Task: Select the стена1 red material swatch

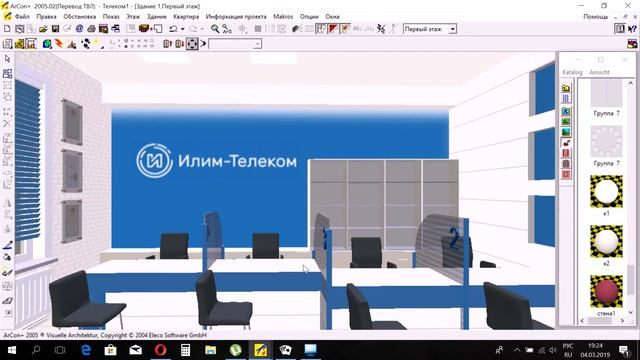Action: pyautogui.click(x=607, y=291)
